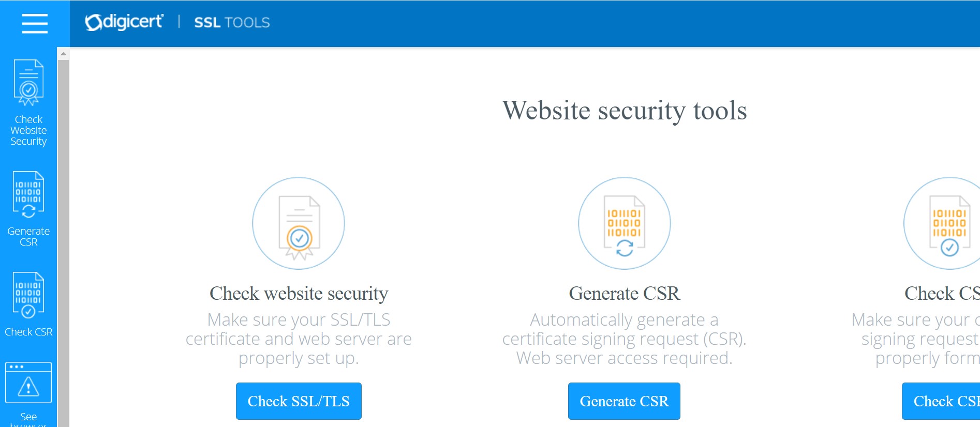
Task: Select Generate CSR sidebar icon
Action: tap(28, 194)
